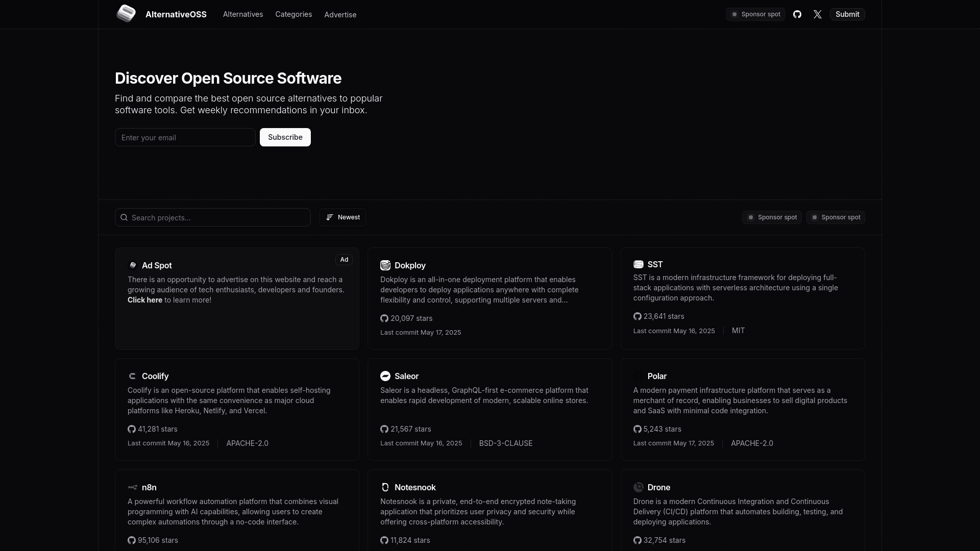This screenshot has width=980, height=551.
Task: Click the SST project logo icon
Action: [x=638, y=264]
